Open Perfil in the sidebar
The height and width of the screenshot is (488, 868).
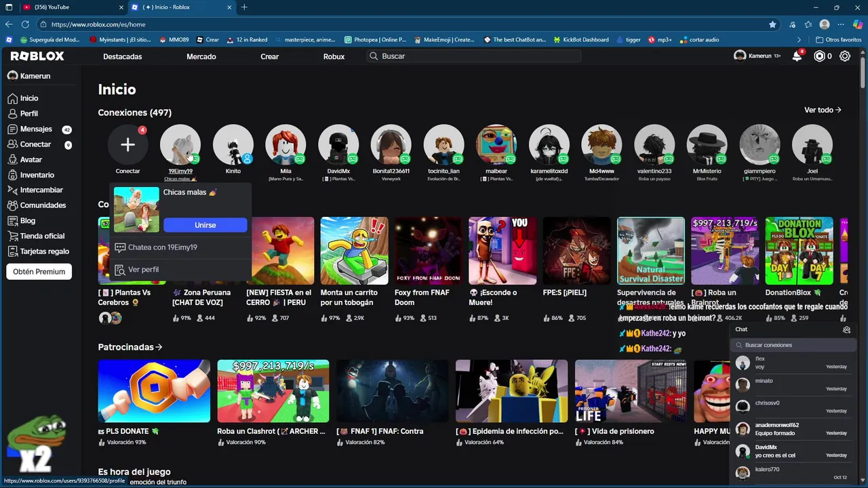click(x=28, y=114)
